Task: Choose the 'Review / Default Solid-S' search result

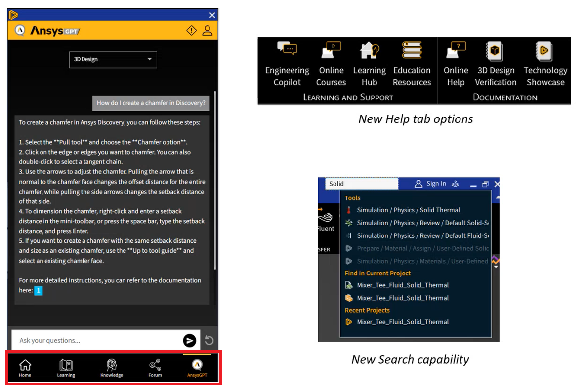Action: click(x=416, y=223)
